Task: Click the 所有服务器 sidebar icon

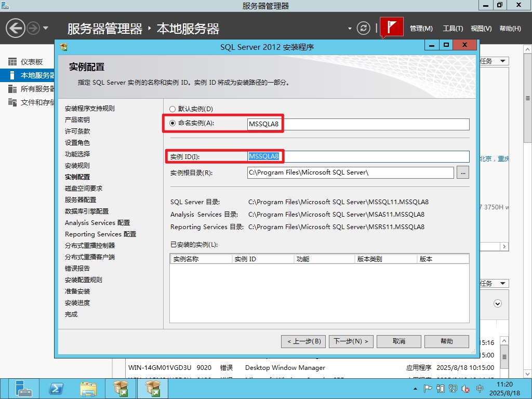Action: click(12, 89)
